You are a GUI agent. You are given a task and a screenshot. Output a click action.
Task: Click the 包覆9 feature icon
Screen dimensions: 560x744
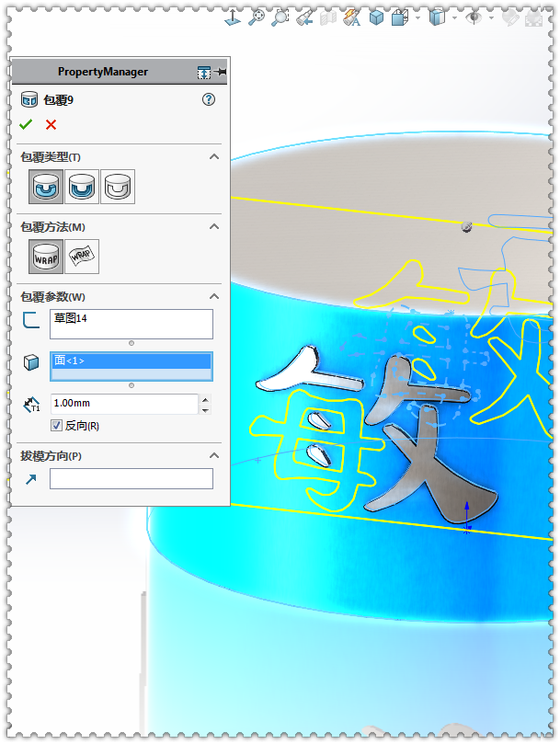pos(29,99)
